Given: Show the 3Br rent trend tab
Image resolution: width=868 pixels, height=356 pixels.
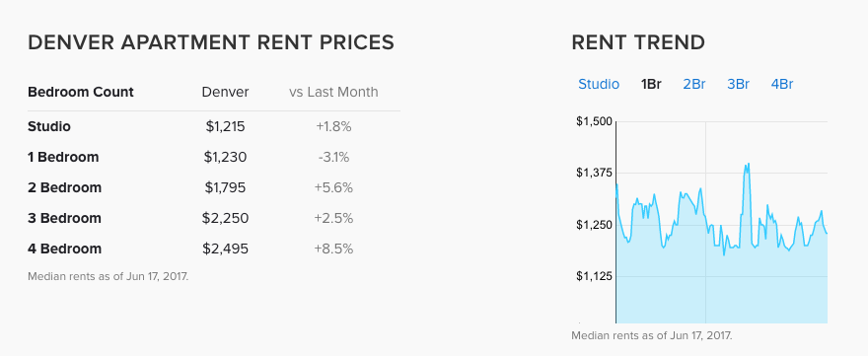Looking at the screenshot, I should (738, 84).
